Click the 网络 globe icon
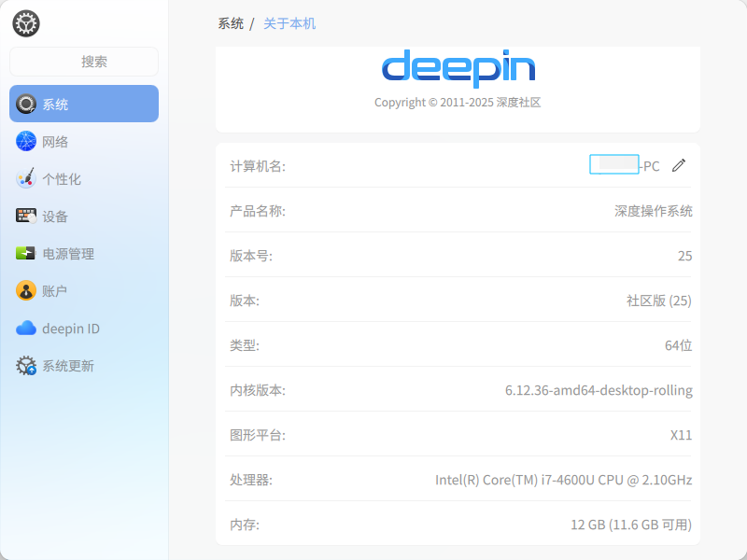Viewport: 747px width, 560px height. coord(26,142)
